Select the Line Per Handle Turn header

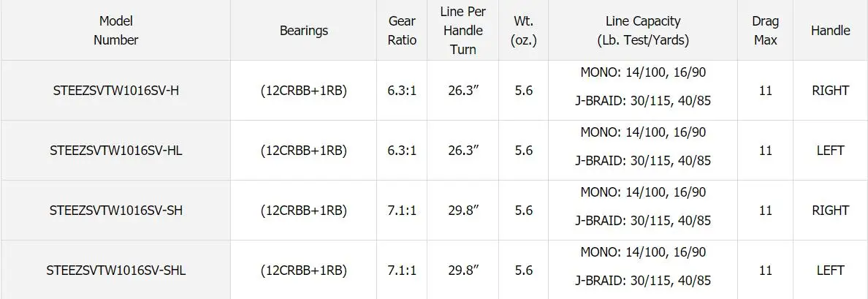tap(462, 31)
